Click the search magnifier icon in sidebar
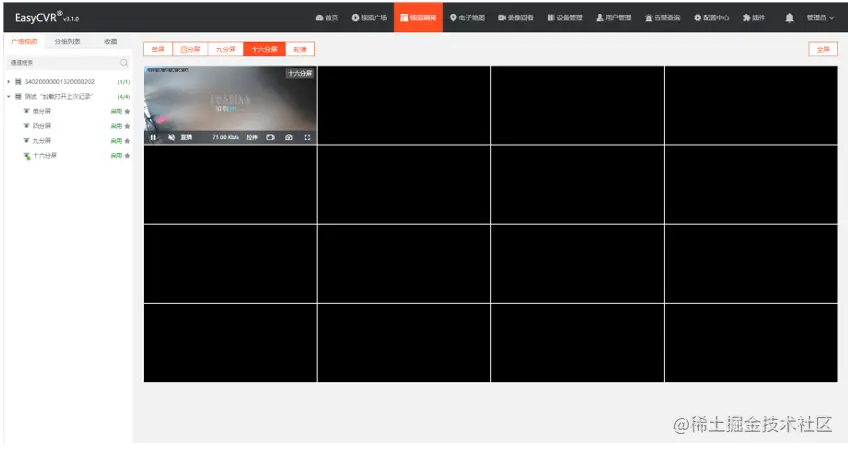The image size is (848, 450). [x=124, y=63]
